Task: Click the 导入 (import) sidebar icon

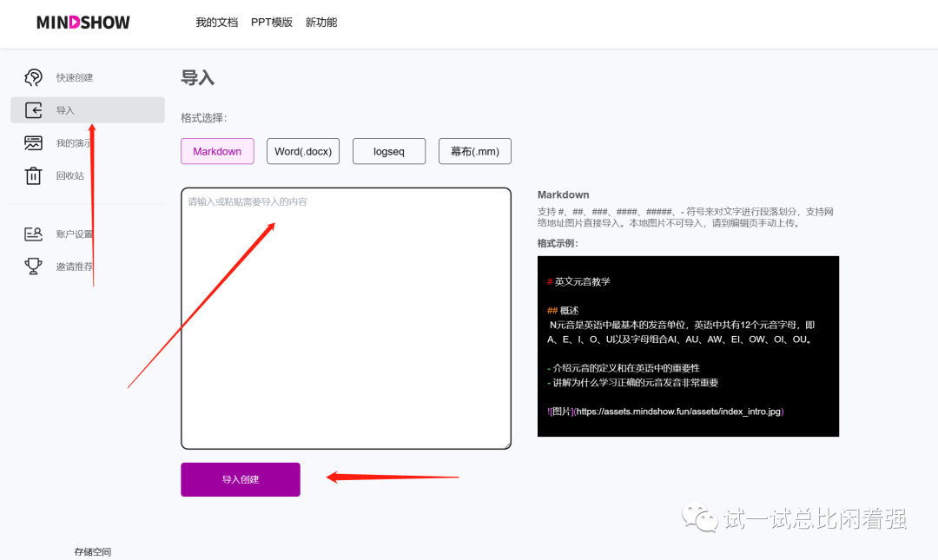Action: 33,109
